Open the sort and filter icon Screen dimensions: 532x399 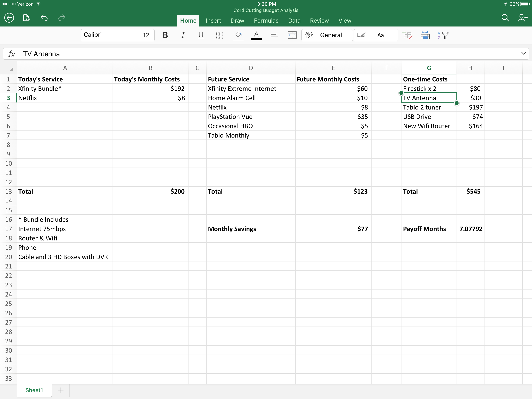click(443, 35)
